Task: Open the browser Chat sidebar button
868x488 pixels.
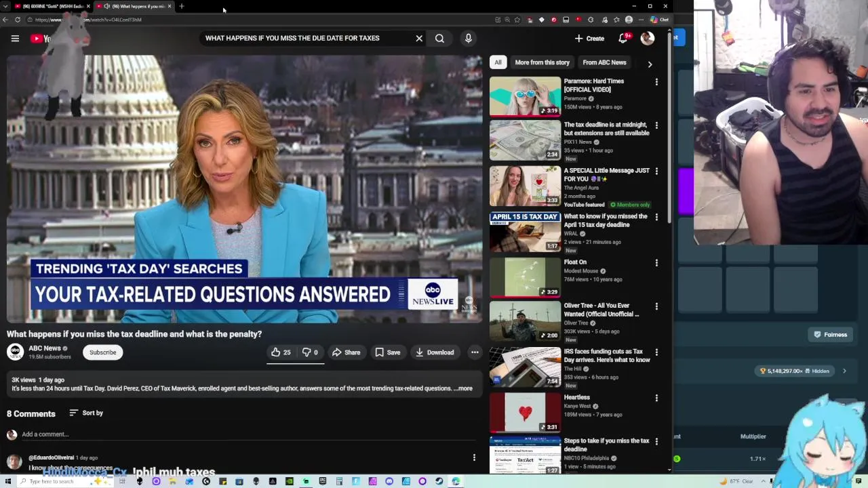Action: click(660, 20)
